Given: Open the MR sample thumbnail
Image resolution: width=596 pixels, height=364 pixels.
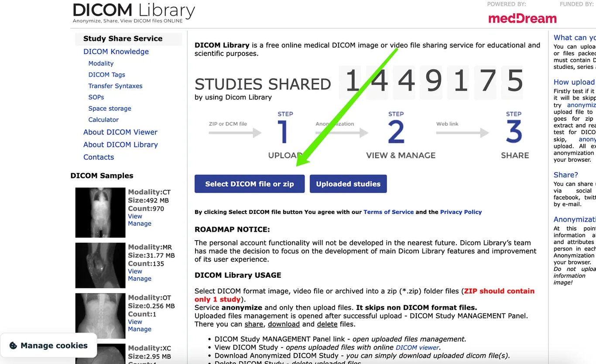Looking at the screenshot, I should 100,265.
